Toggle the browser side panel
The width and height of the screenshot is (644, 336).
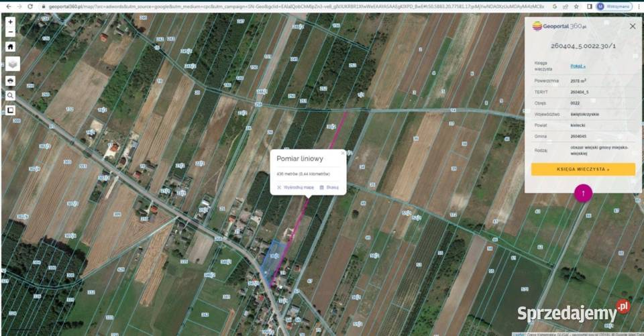(x=590, y=7)
